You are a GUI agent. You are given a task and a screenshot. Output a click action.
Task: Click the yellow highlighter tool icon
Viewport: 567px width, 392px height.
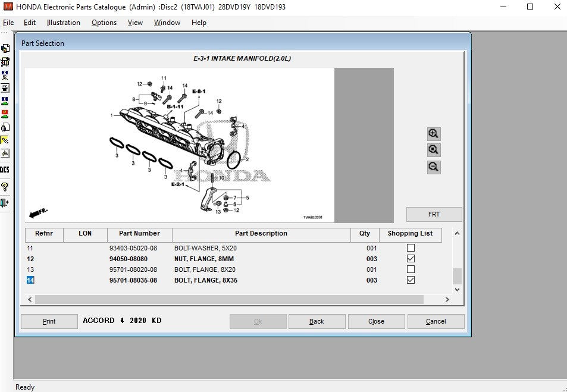5,140
